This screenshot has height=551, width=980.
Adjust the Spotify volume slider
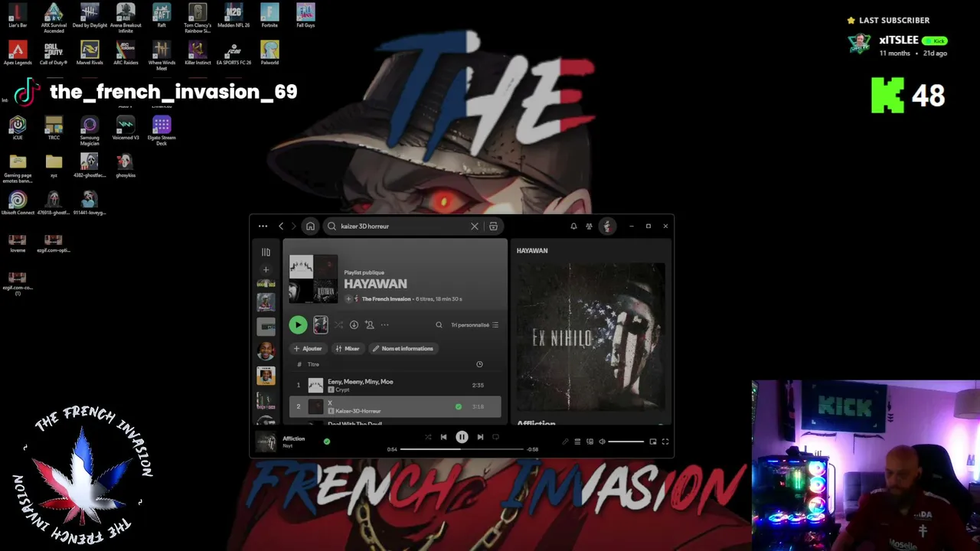pos(626,442)
